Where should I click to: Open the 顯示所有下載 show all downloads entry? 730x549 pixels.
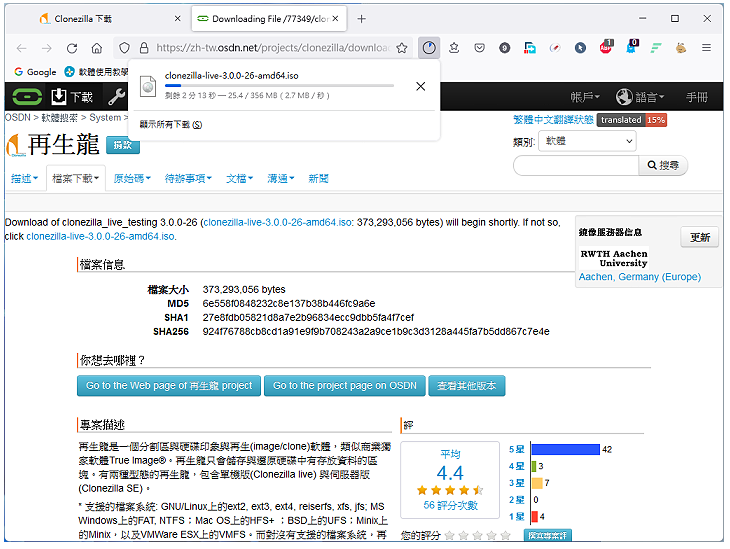[x=171, y=124]
